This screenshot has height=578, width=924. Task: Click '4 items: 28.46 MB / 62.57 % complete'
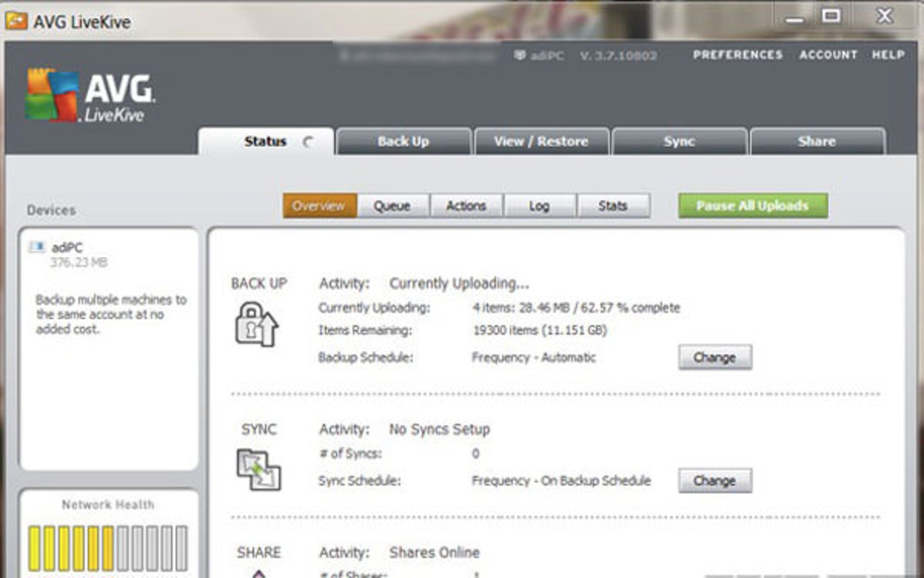coord(576,308)
